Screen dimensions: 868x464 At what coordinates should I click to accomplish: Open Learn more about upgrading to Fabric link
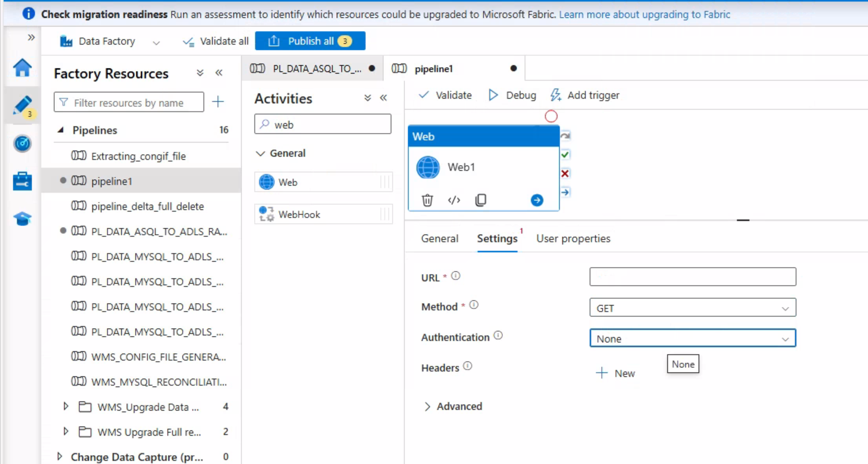pyautogui.click(x=644, y=14)
